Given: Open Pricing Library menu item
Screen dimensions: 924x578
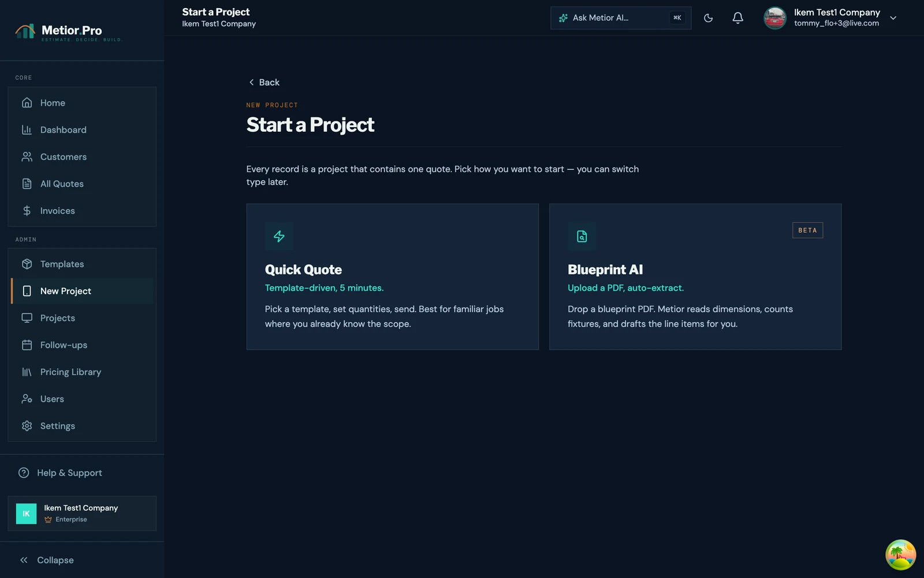Looking at the screenshot, I should [82, 372].
